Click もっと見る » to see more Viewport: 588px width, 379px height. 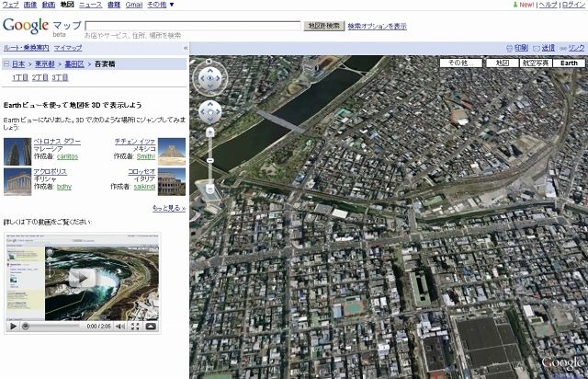click(x=169, y=208)
